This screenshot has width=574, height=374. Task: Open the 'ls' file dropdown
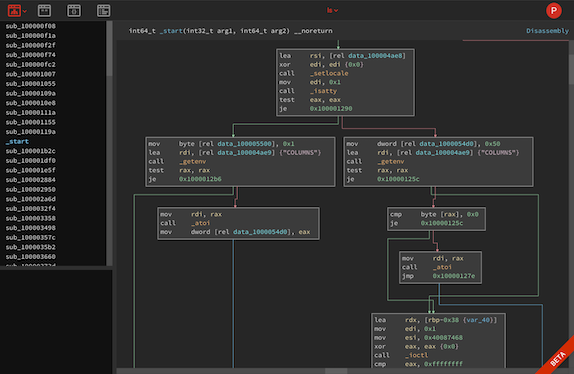[x=332, y=10]
